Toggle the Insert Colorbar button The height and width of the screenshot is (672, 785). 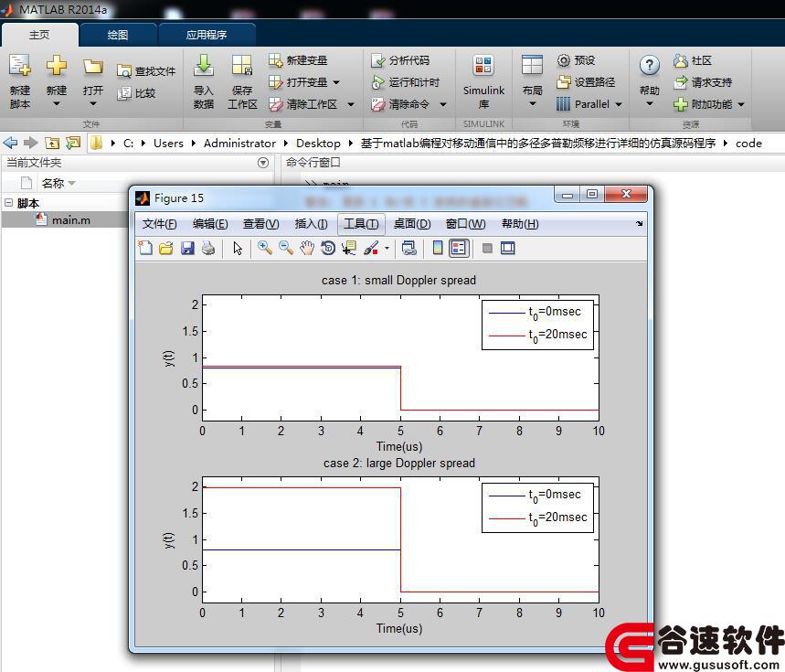pos(438,248)
